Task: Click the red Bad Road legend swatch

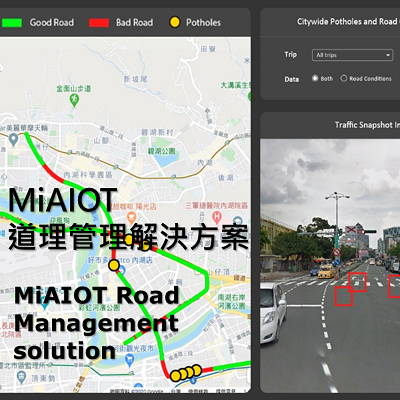Action: (99, 23)
